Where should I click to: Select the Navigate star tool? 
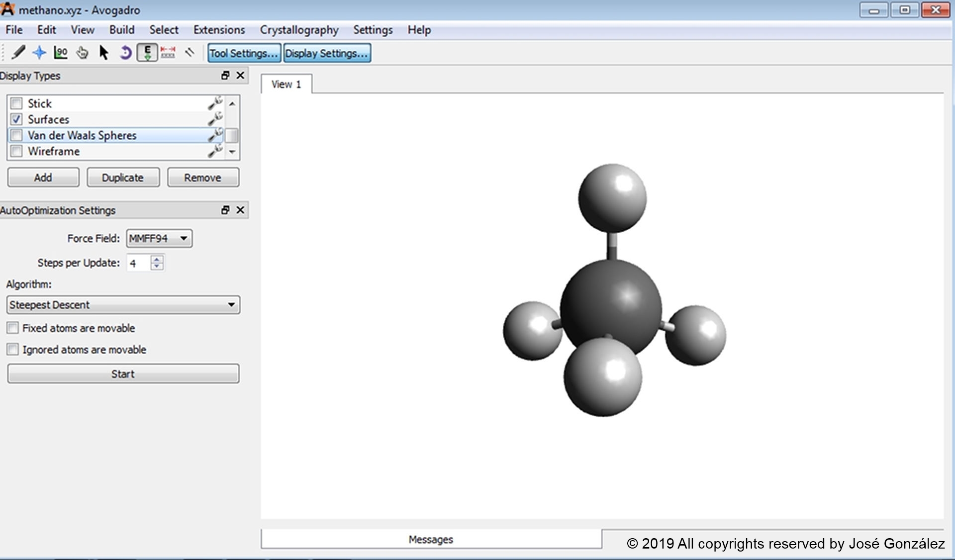pyautogui.click(x=39, y=53)
